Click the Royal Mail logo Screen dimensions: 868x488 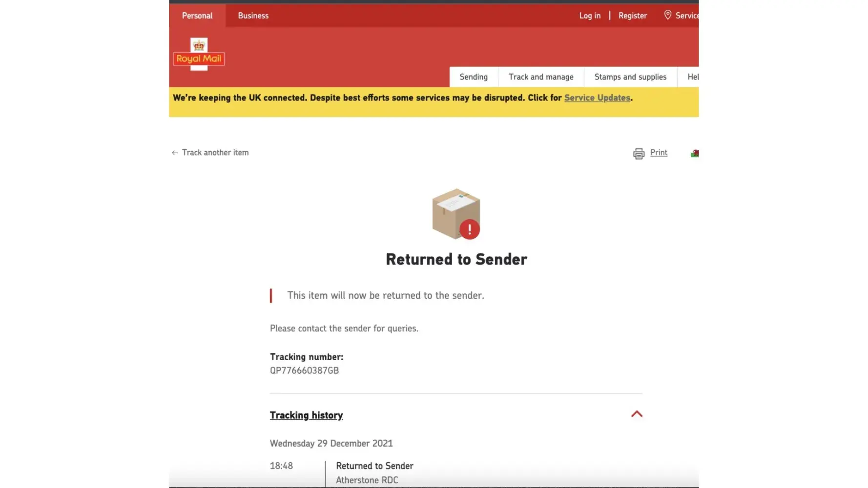199,54
